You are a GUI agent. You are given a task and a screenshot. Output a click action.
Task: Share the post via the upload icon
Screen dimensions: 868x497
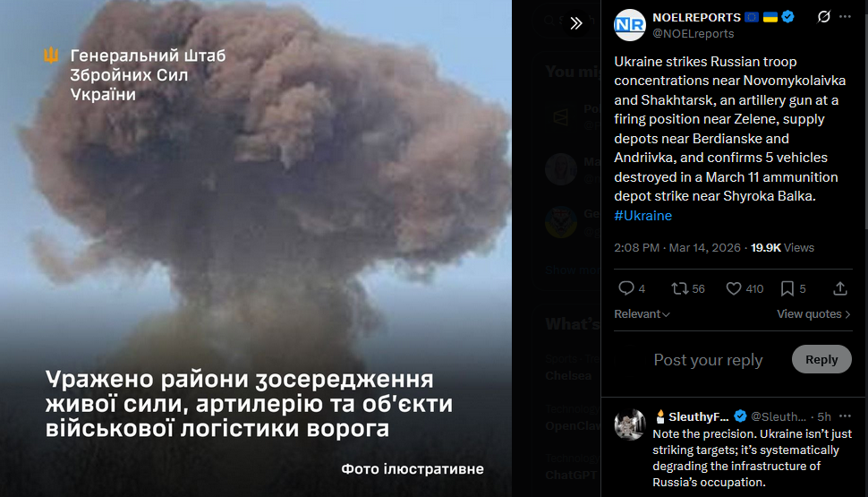click(839, 288)
